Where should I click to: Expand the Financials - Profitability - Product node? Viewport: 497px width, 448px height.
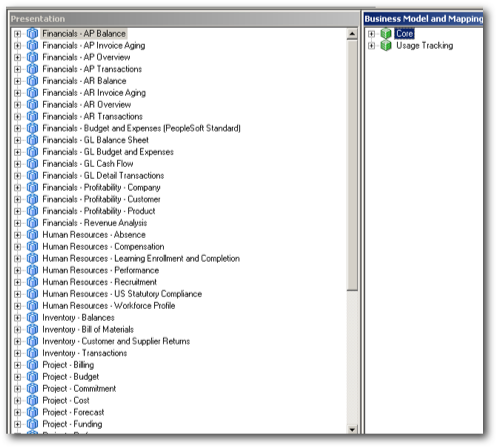pos(18,211)
